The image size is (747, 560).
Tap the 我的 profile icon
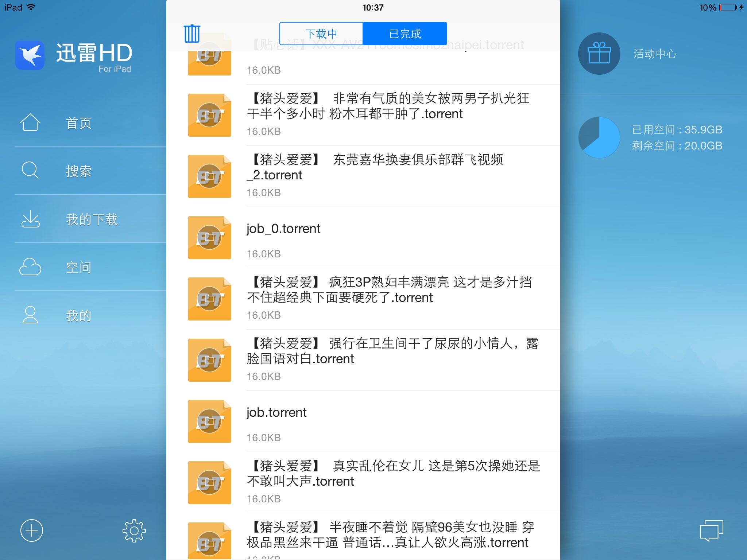pos(30,315)
